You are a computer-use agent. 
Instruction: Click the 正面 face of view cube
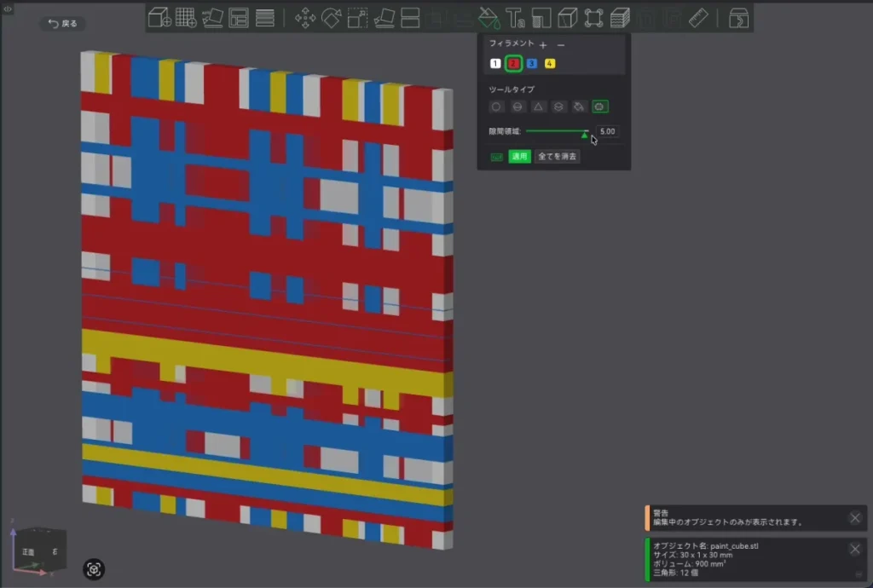point(28,552)
